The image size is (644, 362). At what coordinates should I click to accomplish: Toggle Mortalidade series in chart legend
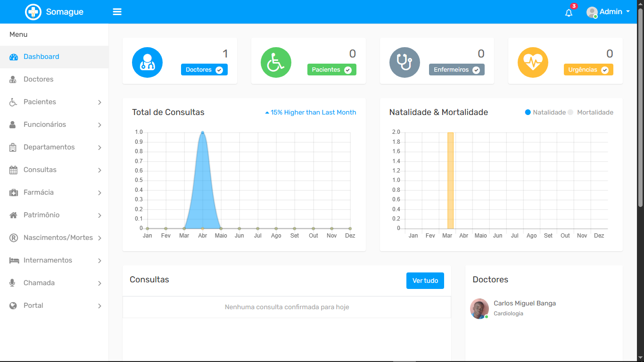point(591,112)
